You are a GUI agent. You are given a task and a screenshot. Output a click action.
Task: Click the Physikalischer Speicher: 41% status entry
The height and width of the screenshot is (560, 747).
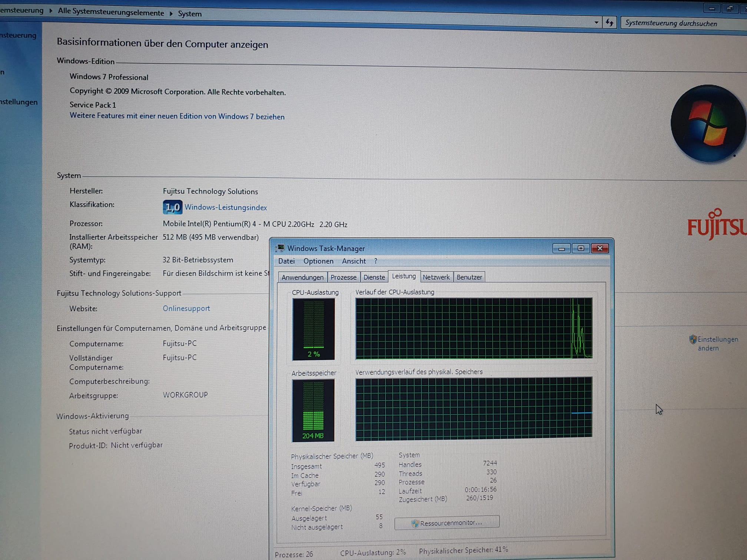[464, 551]
